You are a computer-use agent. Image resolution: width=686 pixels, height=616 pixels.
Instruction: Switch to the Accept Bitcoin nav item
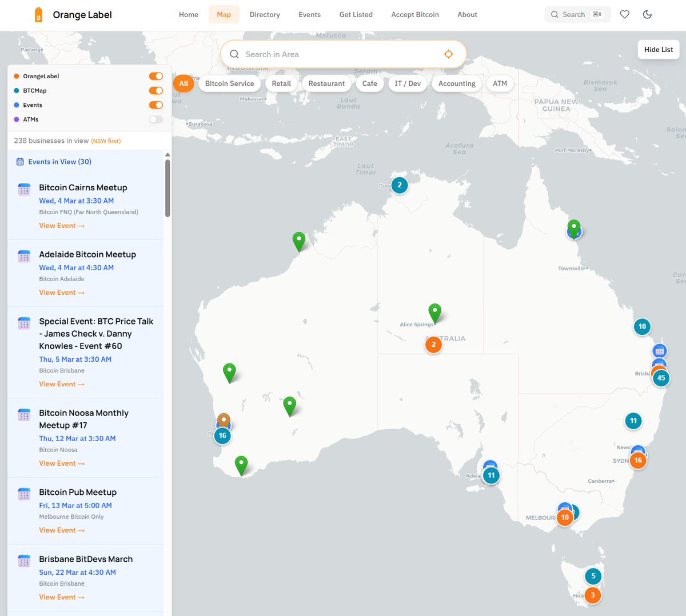(x=415, y=14)
